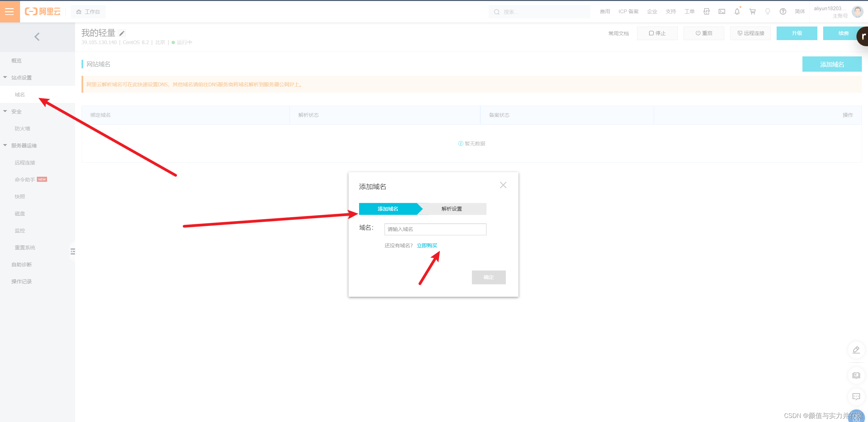Image resolution: width=868 pixels, height=422 pixels.
Task: Click the pencil edit icon beside 我的轻量
Action: 122,33
